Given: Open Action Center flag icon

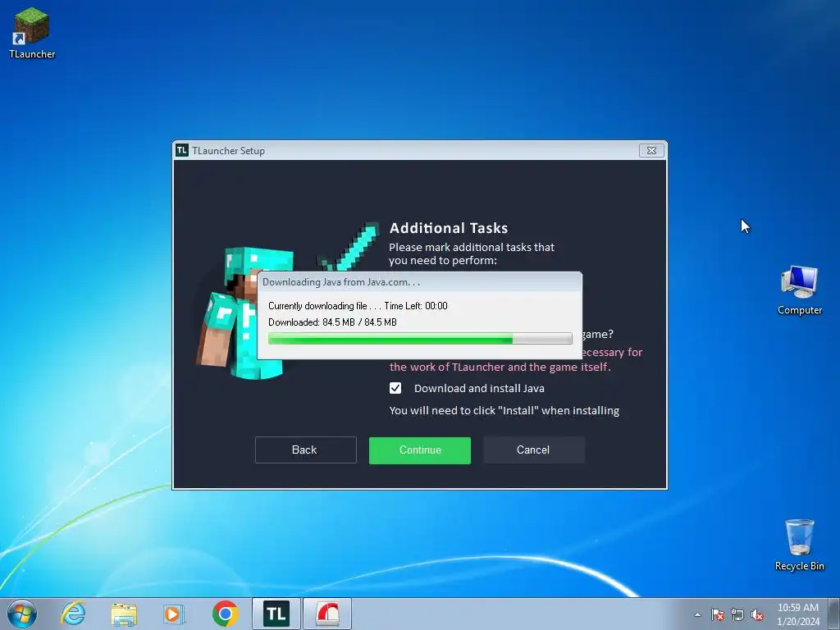Looking at the screenshot, I should pos(718,614).
